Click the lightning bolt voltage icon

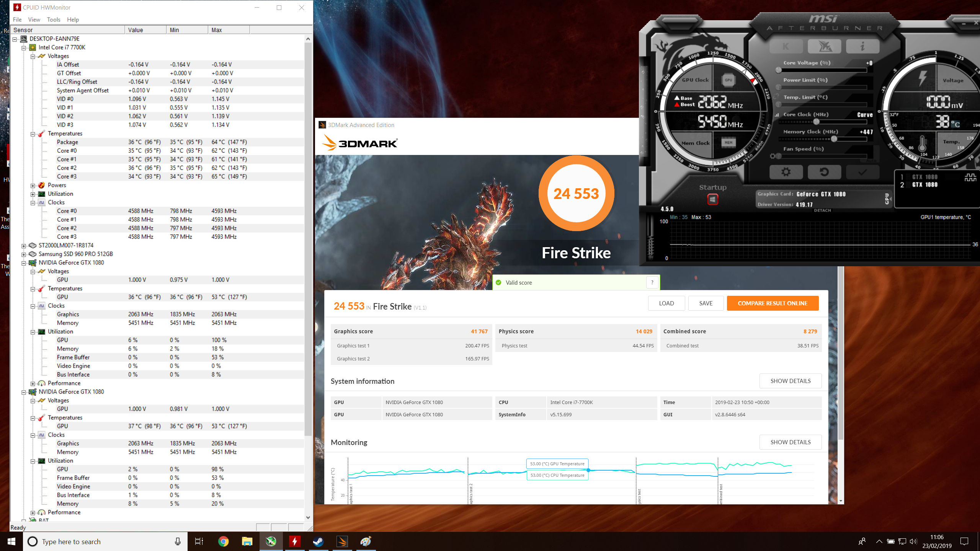point(923,78)
